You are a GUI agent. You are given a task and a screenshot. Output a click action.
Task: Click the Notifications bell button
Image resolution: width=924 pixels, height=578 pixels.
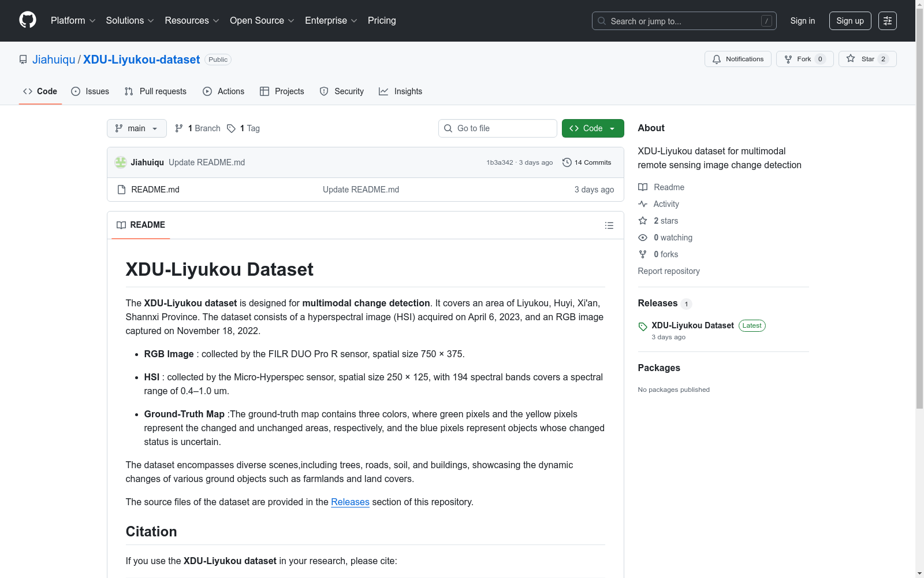[x=737, y=59]
